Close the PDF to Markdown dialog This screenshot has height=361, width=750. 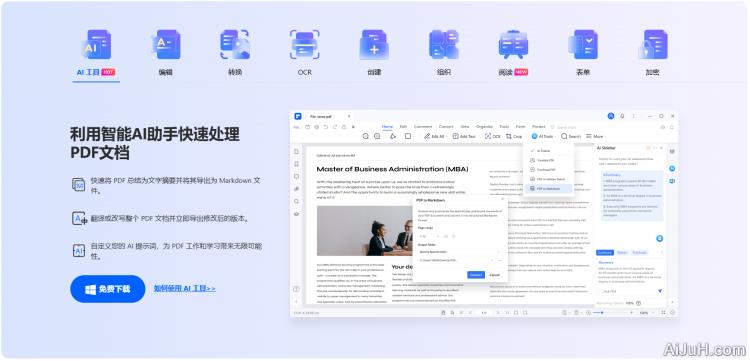[x=502, y=200]
